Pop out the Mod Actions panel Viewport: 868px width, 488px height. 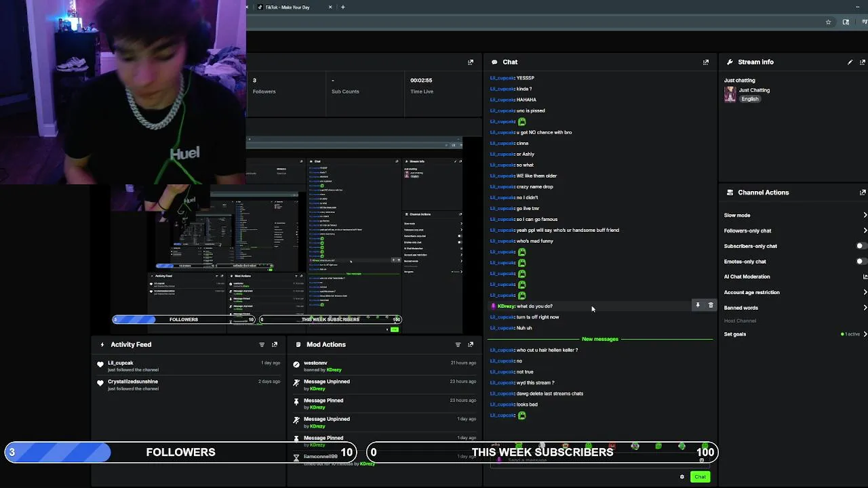point(471,344)
